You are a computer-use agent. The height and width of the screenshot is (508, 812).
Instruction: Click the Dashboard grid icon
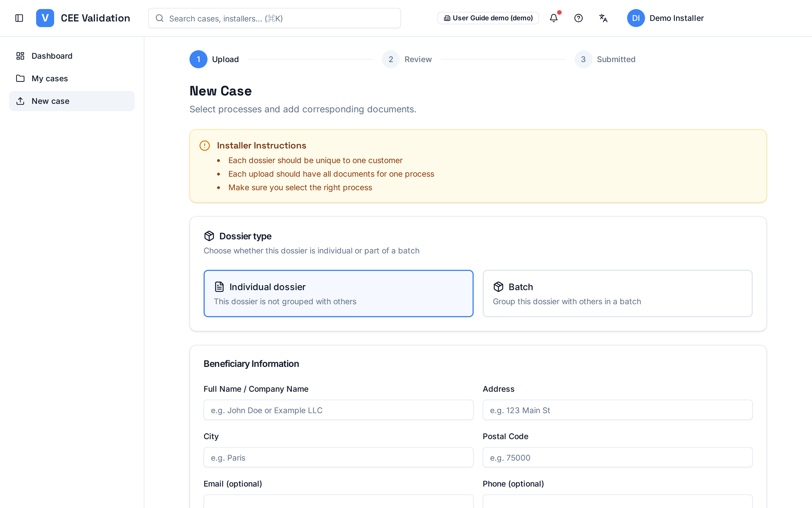20,56
